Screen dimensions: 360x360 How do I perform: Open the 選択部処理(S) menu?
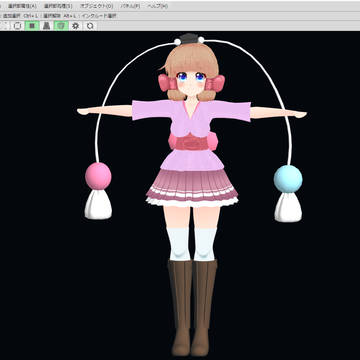58,6
